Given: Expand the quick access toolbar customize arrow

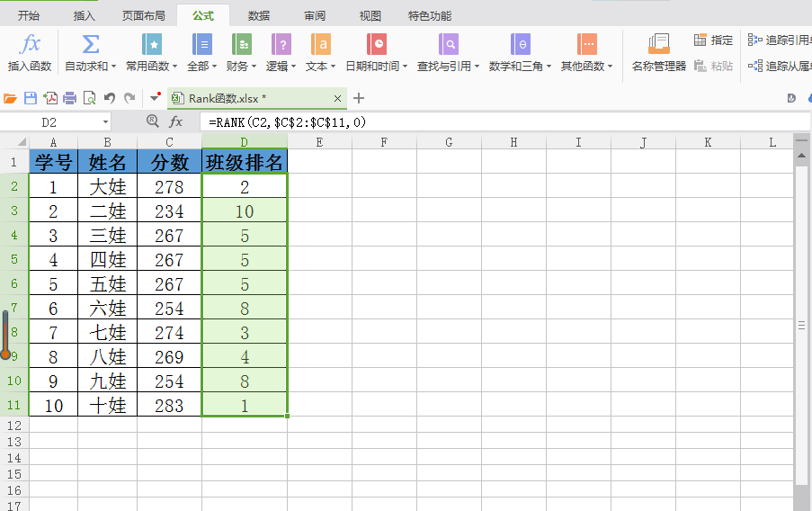Looking at the screenshot, I should coord(155,97).
